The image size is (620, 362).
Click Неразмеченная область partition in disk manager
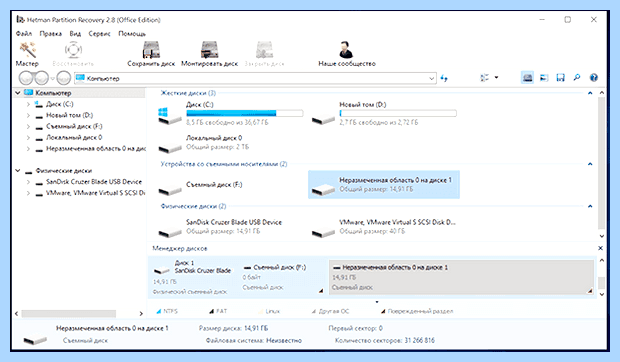coord(461,277)
